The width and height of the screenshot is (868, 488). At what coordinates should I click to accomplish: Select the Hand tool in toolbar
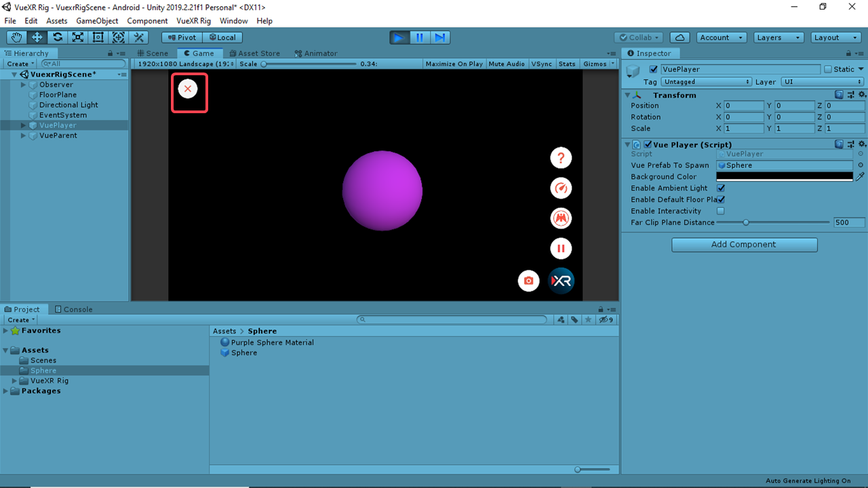(17, 38)
